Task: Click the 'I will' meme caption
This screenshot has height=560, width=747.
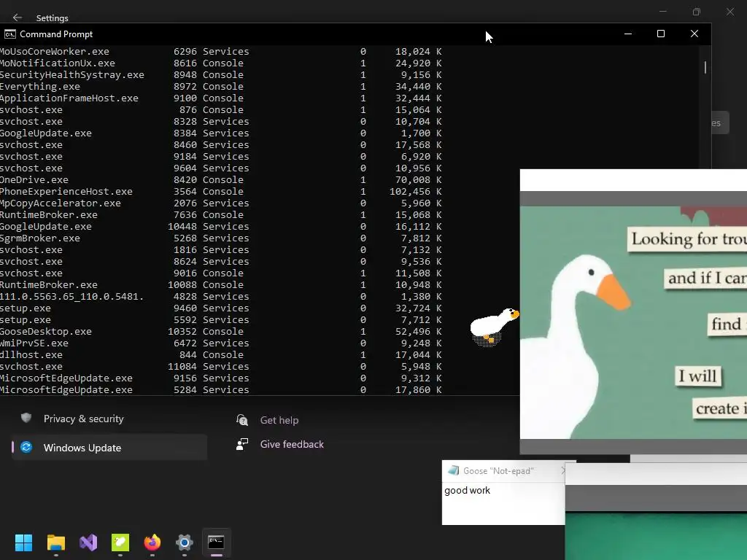Action: pos(698,376)
